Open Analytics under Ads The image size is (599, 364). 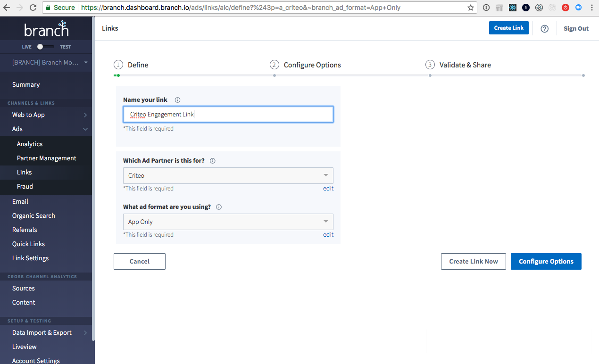coord(30,144)
